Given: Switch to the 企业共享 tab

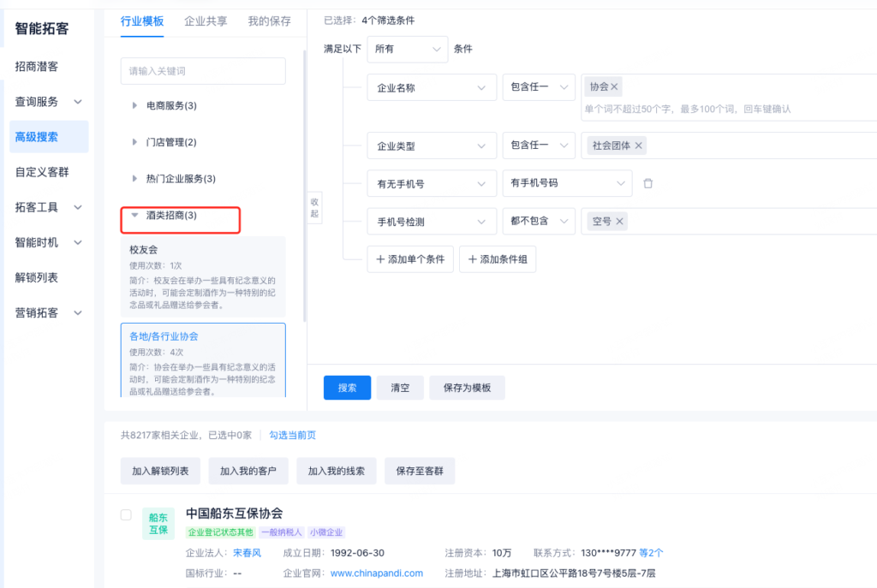Looking at the screenshot, I should (x=206, y=21).
